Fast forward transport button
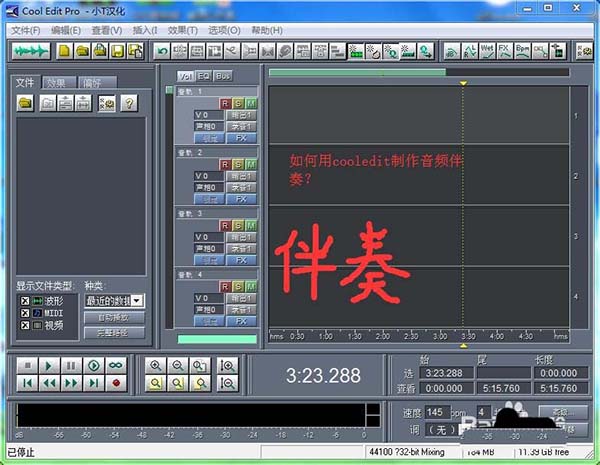The height and width of the screenshot is (465, 600). pyautogui.click(x=71, y=383)
